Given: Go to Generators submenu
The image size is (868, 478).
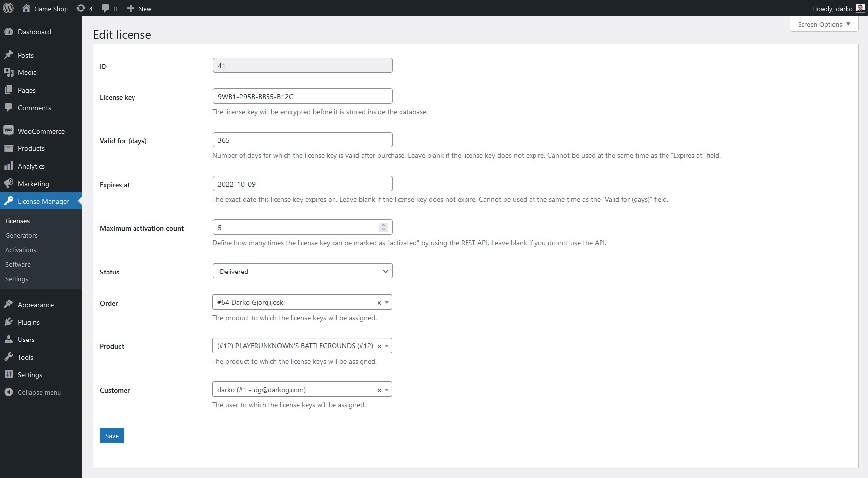Looking at the screenshot, I should 21,235.
